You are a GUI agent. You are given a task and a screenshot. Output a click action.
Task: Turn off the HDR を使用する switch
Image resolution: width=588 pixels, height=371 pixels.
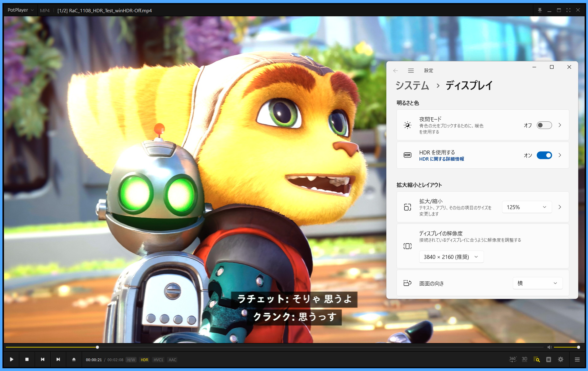(x=544, y=155)
